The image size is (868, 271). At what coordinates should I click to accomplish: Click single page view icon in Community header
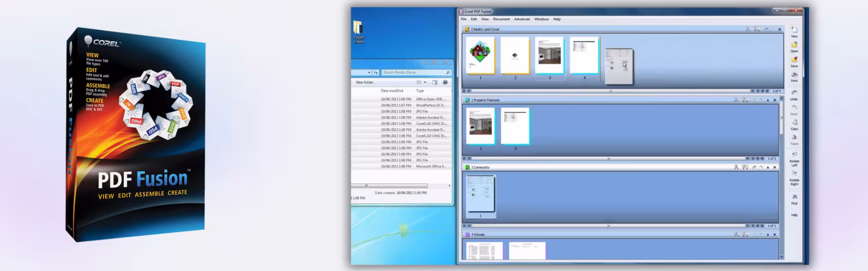[736, 167]
